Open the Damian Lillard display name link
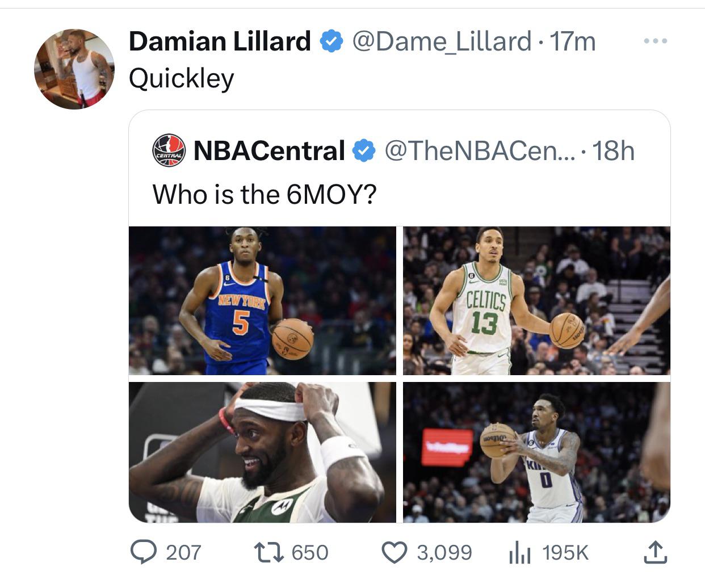This screenshot has width=705, height=588. coord(220,41)
